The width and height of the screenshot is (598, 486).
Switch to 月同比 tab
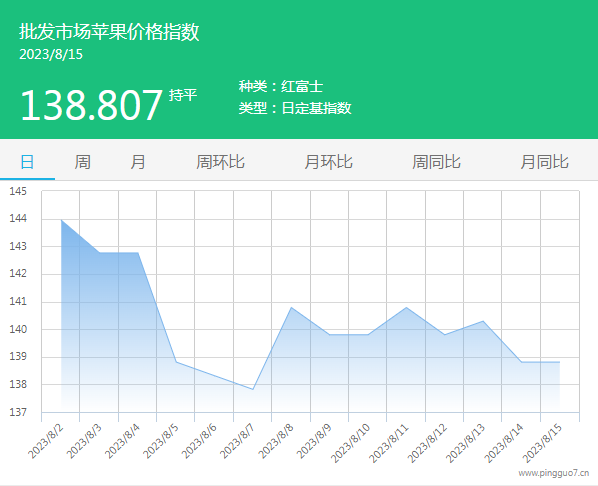tap(545, 162)
